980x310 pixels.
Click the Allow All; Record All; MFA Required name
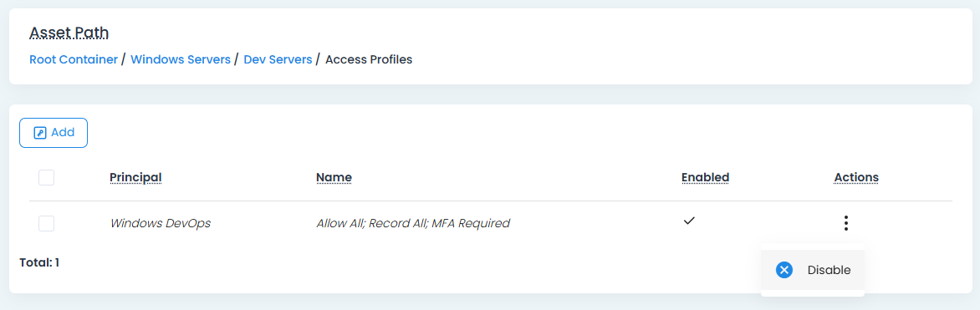point(413,223)
